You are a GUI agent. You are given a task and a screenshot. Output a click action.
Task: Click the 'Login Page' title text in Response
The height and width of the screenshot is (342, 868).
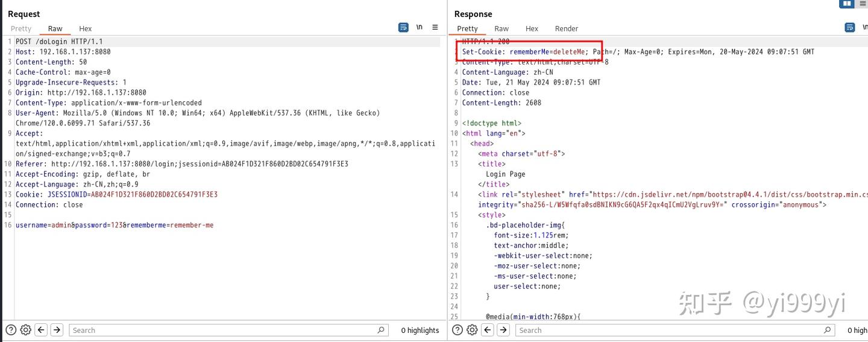[x=506, y=174]
